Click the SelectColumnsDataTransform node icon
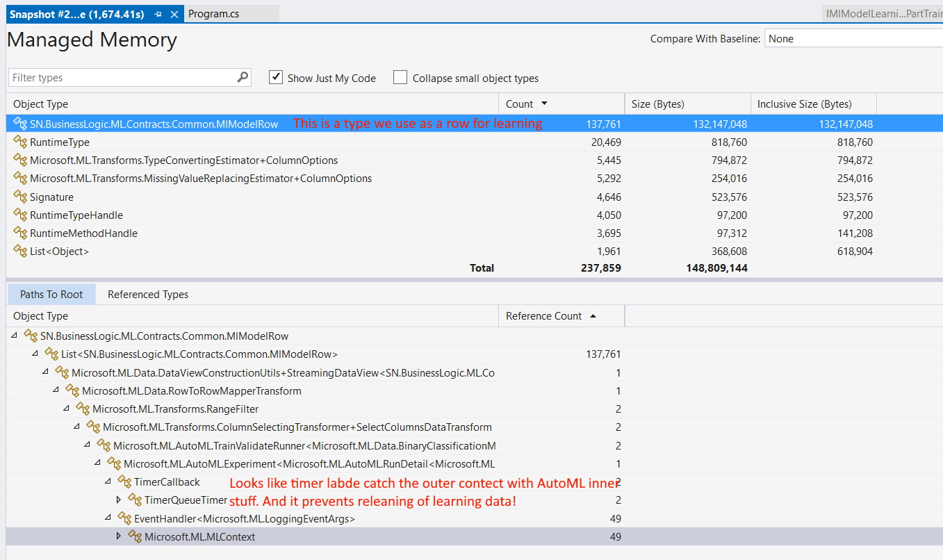Image resolution: width=943 pixels, height=560 pixels. click(93, 427)
